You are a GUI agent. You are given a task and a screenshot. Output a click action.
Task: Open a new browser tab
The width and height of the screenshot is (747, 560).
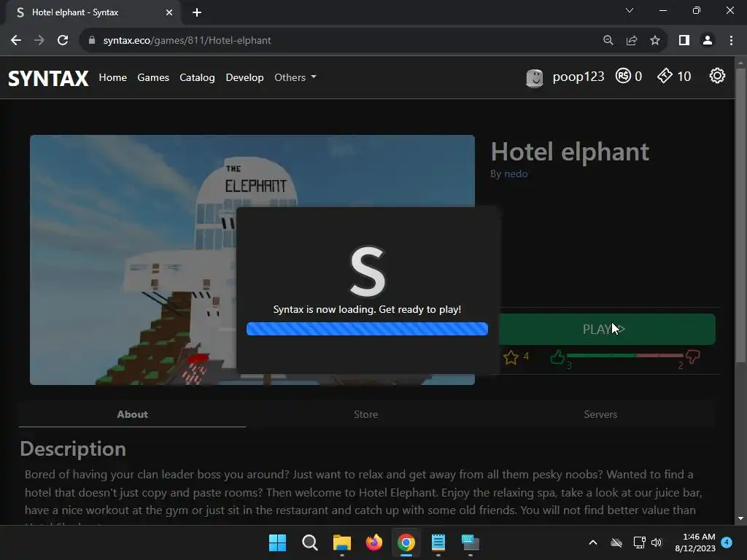(x=197, y=12)
